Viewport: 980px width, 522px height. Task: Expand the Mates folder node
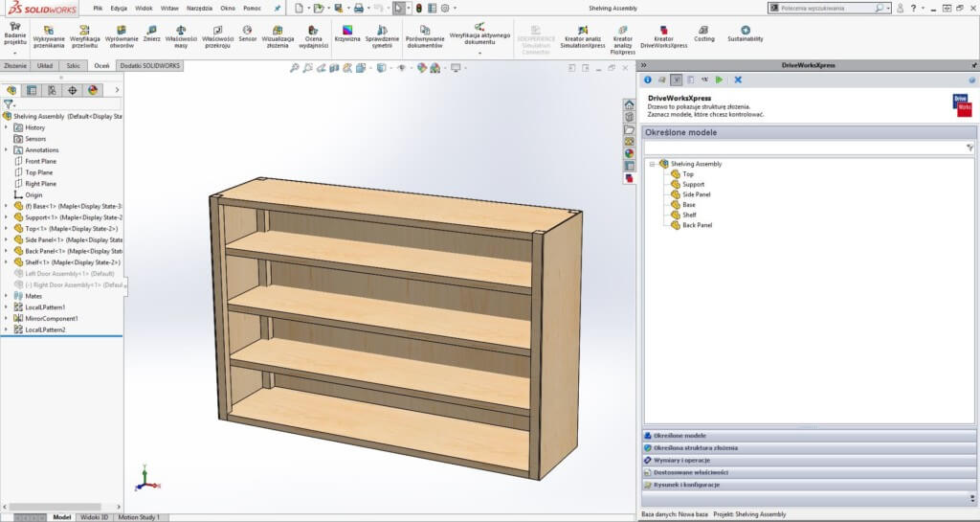7,296
